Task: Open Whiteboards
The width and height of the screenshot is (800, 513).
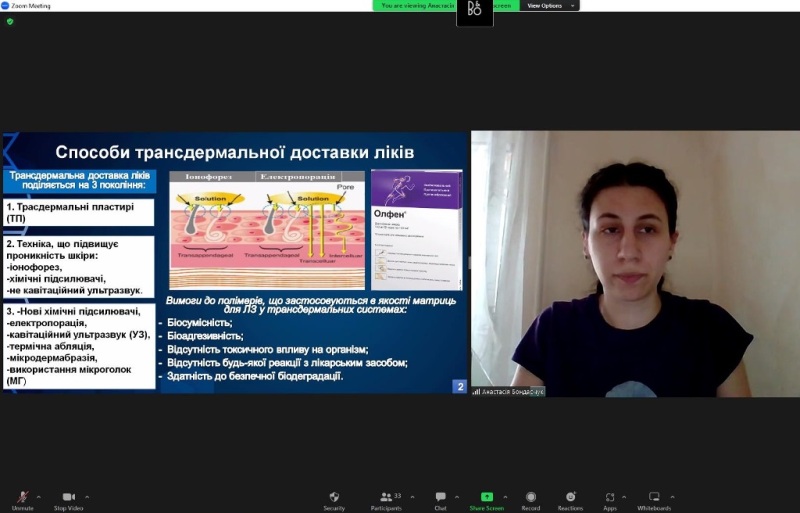Action: pyautogui.click(x=654, y=500)
